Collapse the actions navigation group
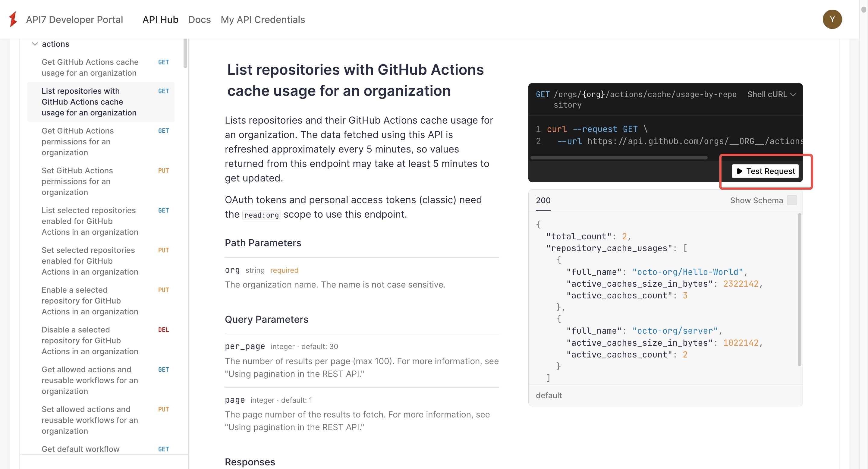The width and height of the screenshot is (868, 469). 34,43
